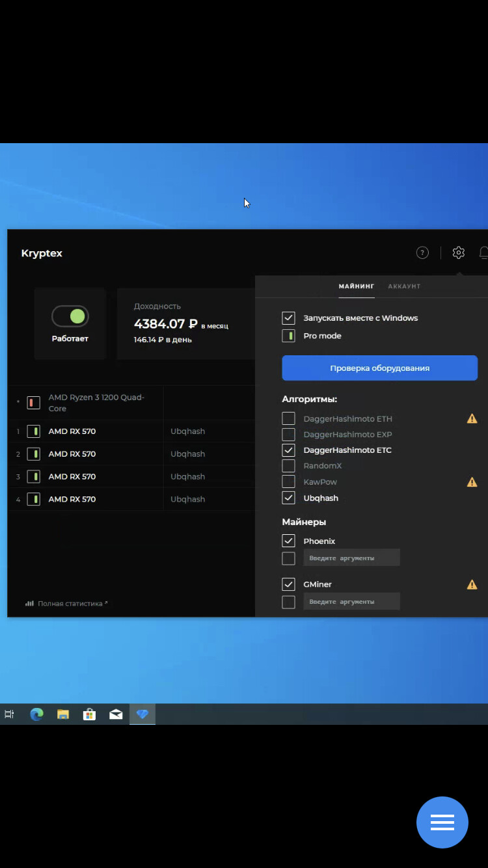Screen dimensions: 488x868
Task: Open the Mail app from the taskbar
Action: click(x=116, y=714)
